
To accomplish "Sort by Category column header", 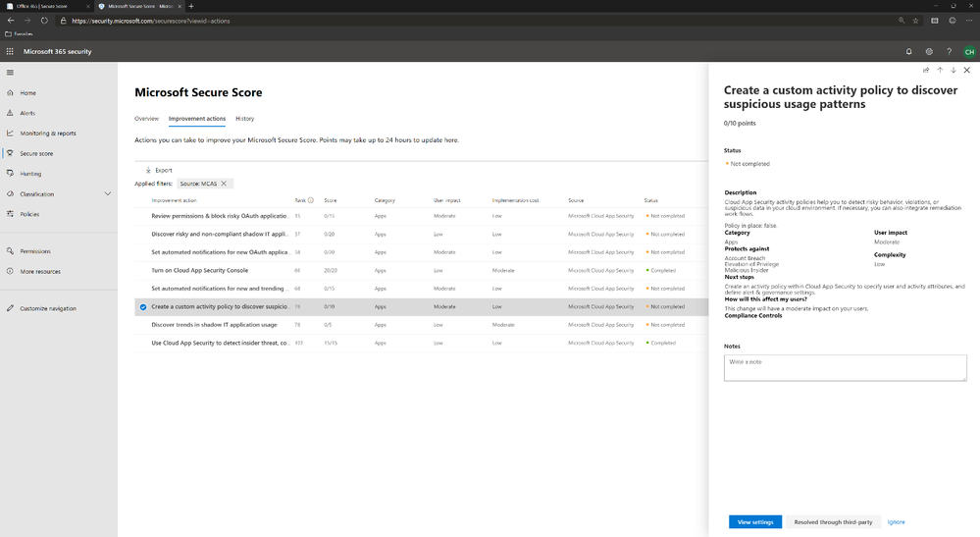I will 385,200.
